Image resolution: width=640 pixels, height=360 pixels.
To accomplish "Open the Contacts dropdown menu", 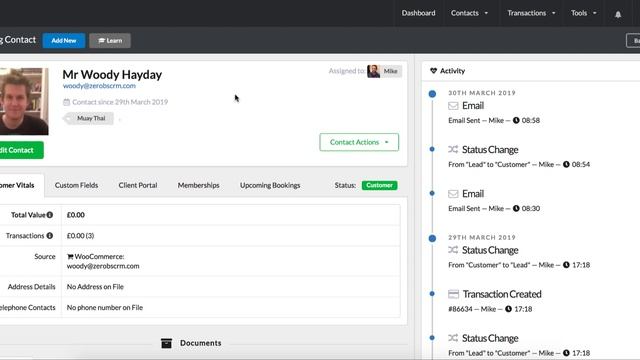I will coord(469,13).
